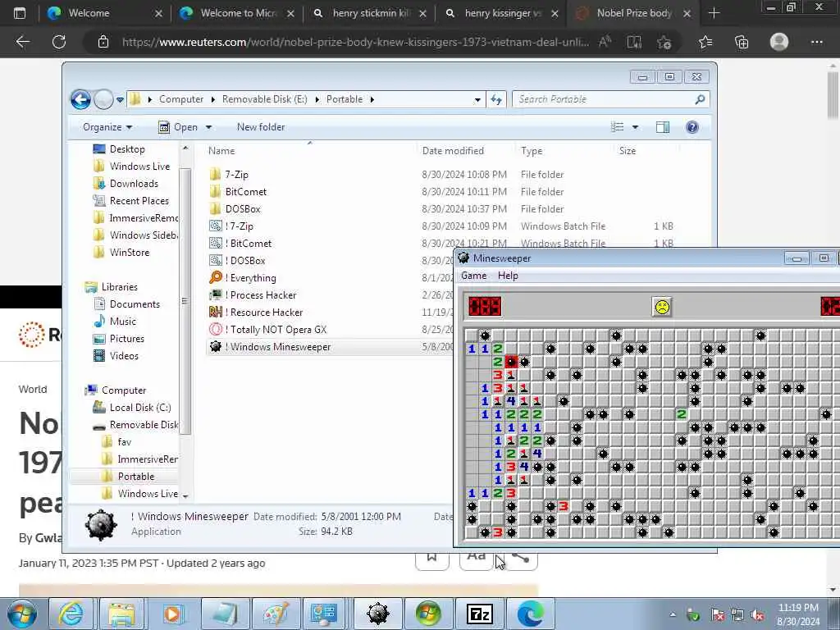Image resolution: width=840 pixels, height=630 pixels.
Task: Switch to the first Welcome tab in Edge
Action: 104,13
